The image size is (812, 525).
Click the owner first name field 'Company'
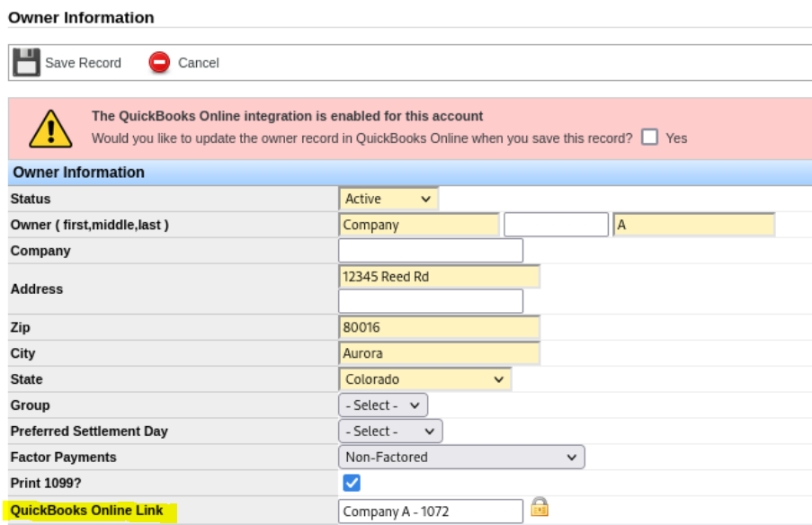(419, 225)
